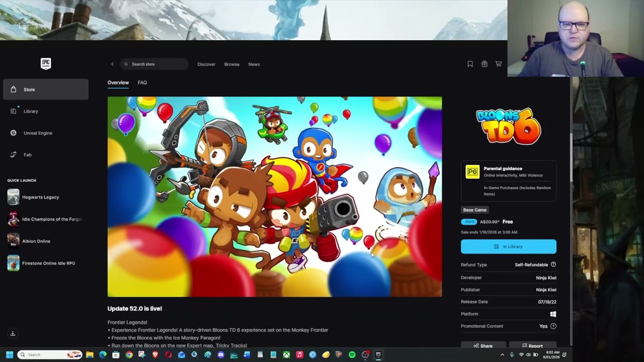644x362 pixels.
Task: Launch Albion Online from Quick Launch
Action: 45,241
